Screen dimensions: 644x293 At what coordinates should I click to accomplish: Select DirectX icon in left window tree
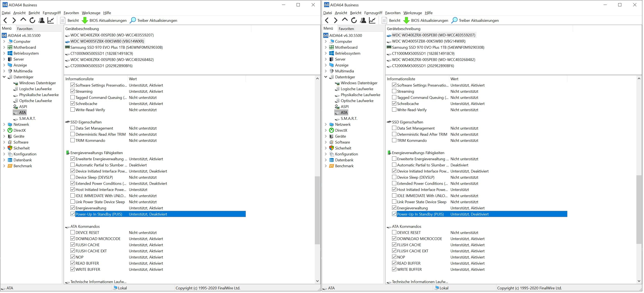(x=10, y=130)
